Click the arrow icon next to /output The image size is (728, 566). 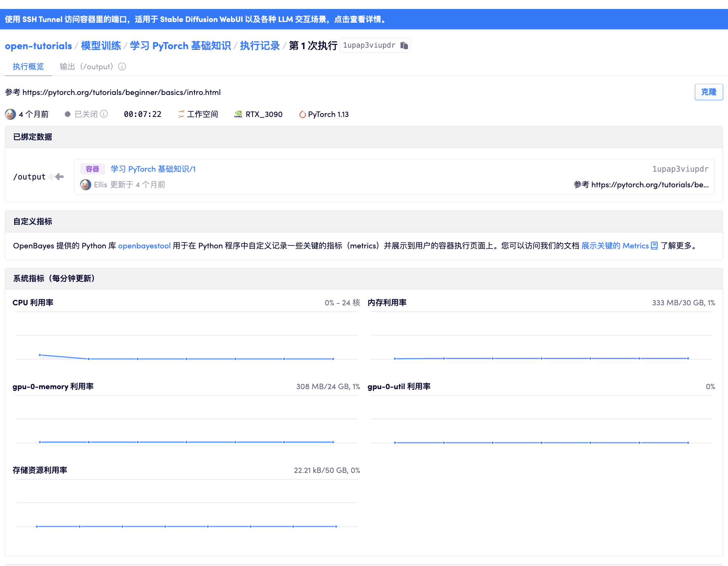[59, 177]
